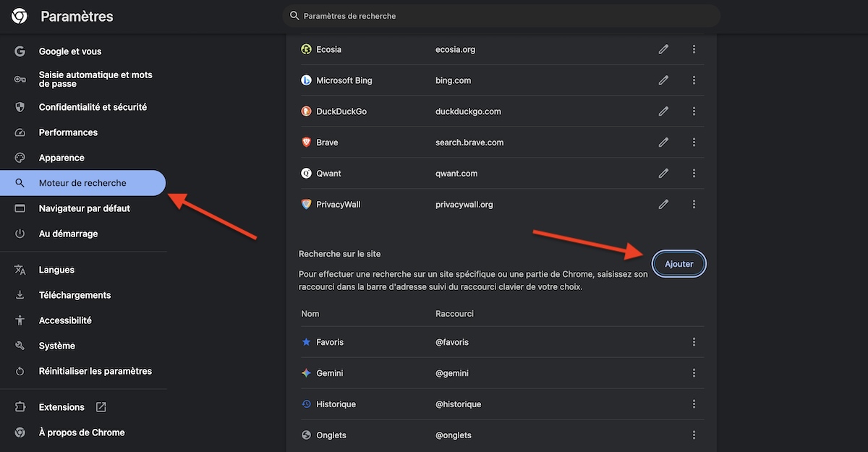Screen dimensions: 868x452
Task: Open more actions for Ecosia
Action: (x=694, y=49)
